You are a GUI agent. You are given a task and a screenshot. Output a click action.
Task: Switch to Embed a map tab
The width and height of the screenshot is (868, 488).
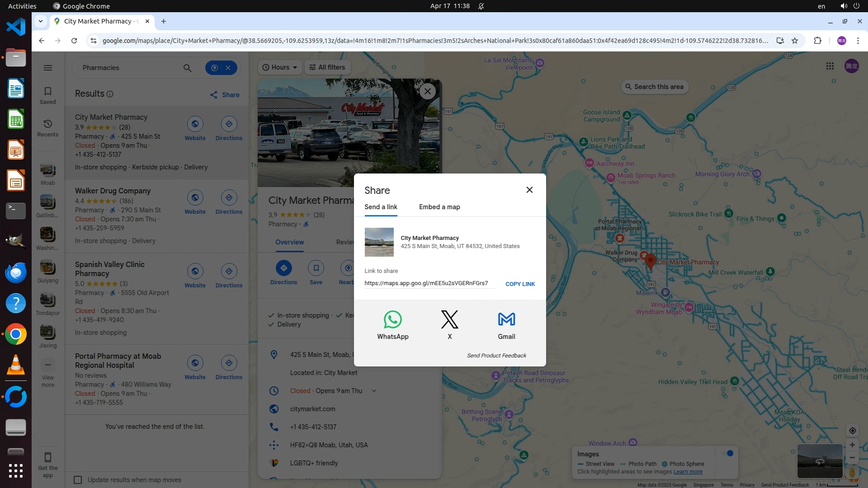tap(439, 207)
